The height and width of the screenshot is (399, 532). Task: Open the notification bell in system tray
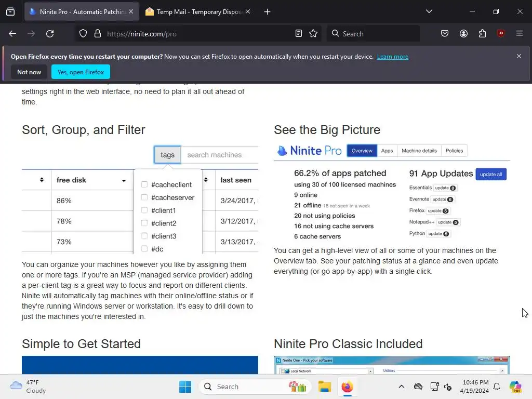coord(497,387)
